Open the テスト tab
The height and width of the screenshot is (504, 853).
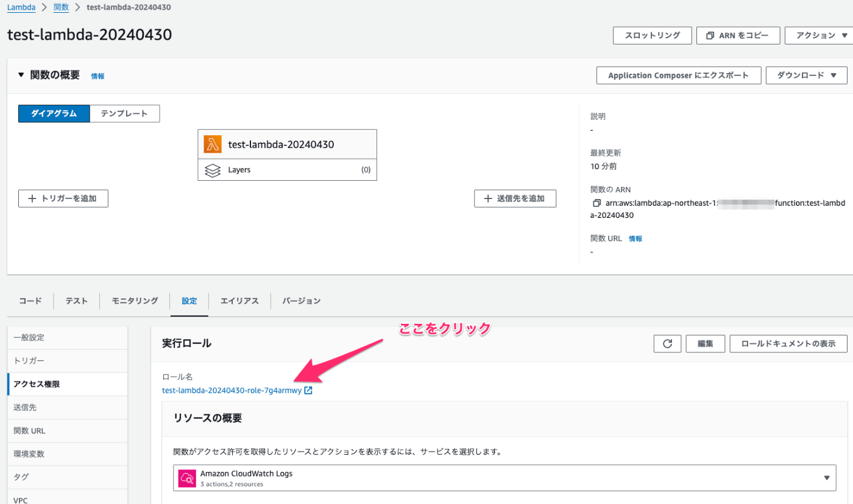(77, 301)
